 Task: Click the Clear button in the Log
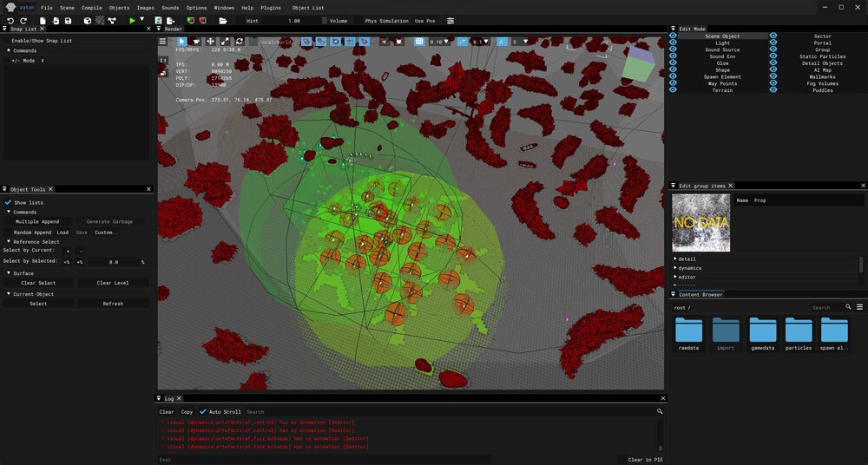pos(167,412)
